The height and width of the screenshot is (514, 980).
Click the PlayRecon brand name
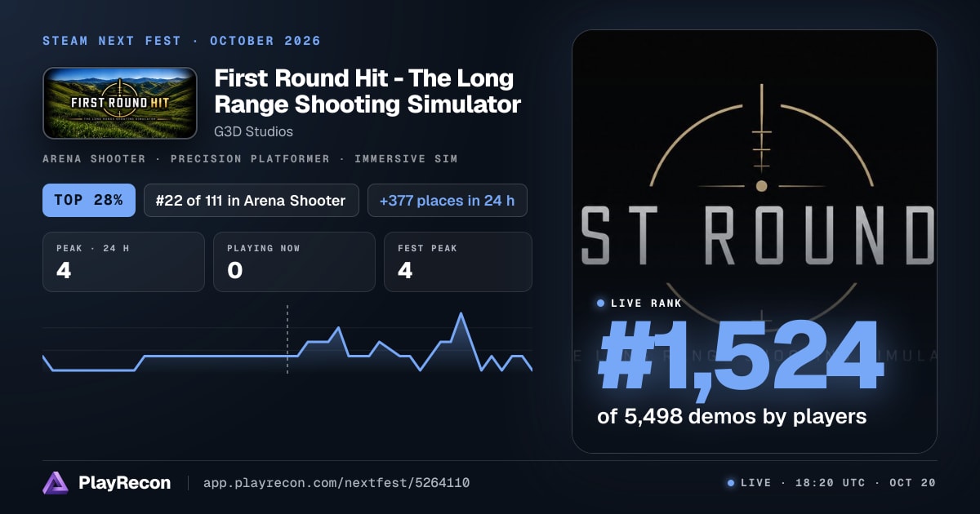(124, 483)
